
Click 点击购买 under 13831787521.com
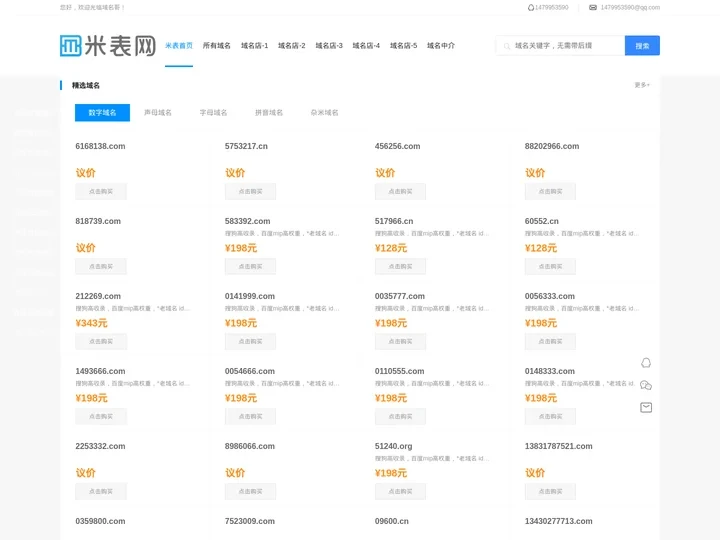(x=550, y=491)
